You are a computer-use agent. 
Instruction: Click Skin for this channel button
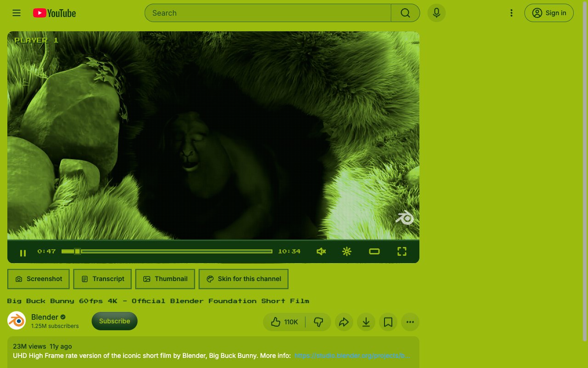coord(243,279)
